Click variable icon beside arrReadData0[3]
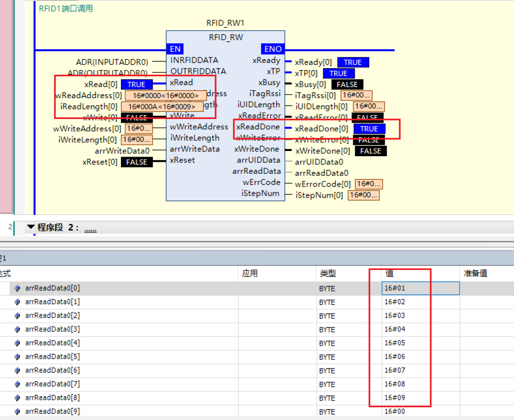This screenshot has height=420, width=514. point(18,330)
